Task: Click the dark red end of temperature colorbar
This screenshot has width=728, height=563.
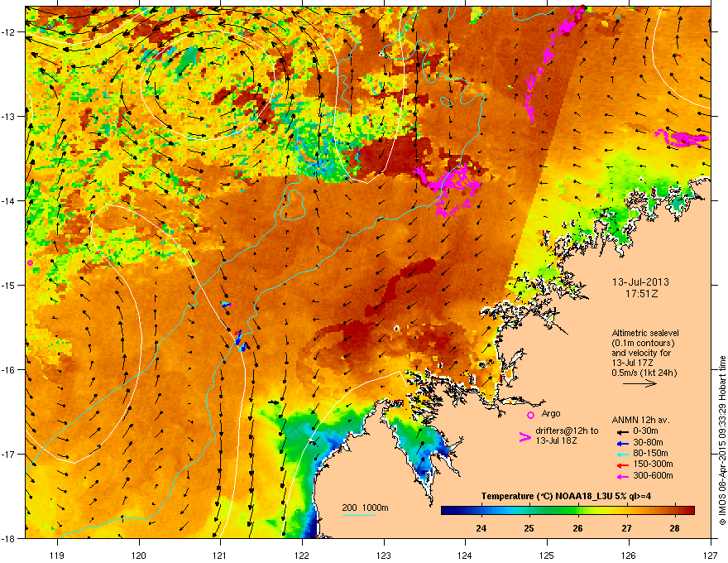Action: point(691,510)
